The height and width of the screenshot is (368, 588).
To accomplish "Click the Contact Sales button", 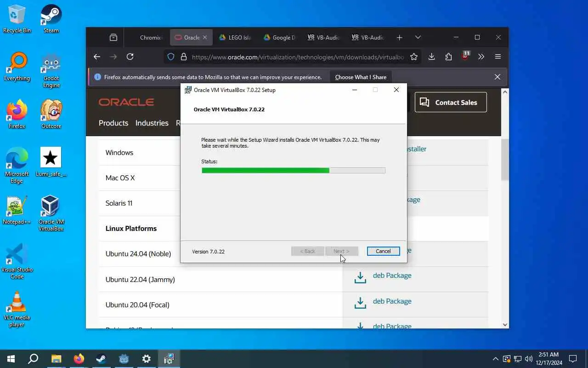I will (451, 102).
